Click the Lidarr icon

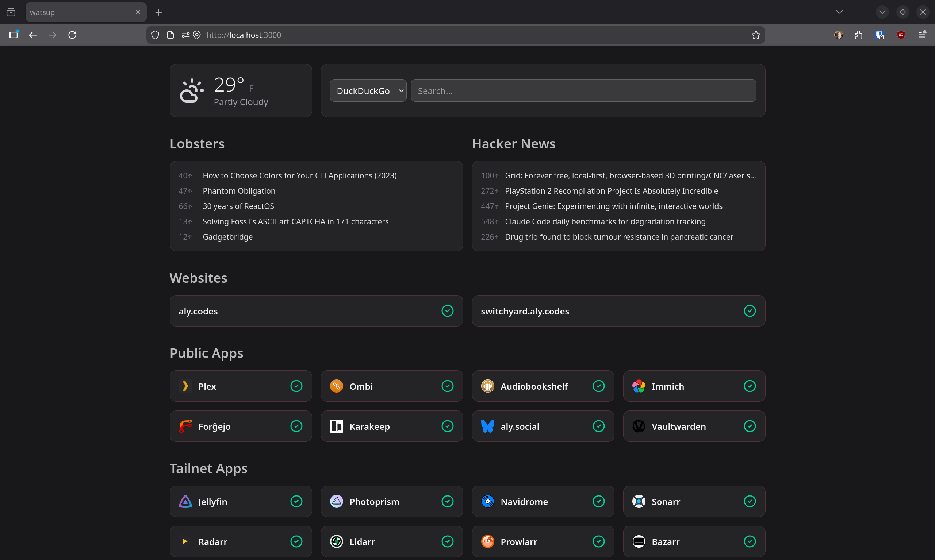point(337,541)
